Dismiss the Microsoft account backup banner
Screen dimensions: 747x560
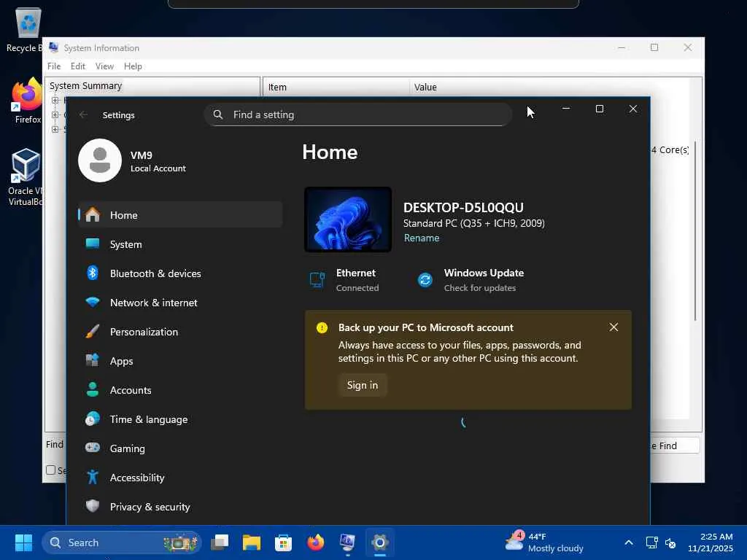coord(614,327)
